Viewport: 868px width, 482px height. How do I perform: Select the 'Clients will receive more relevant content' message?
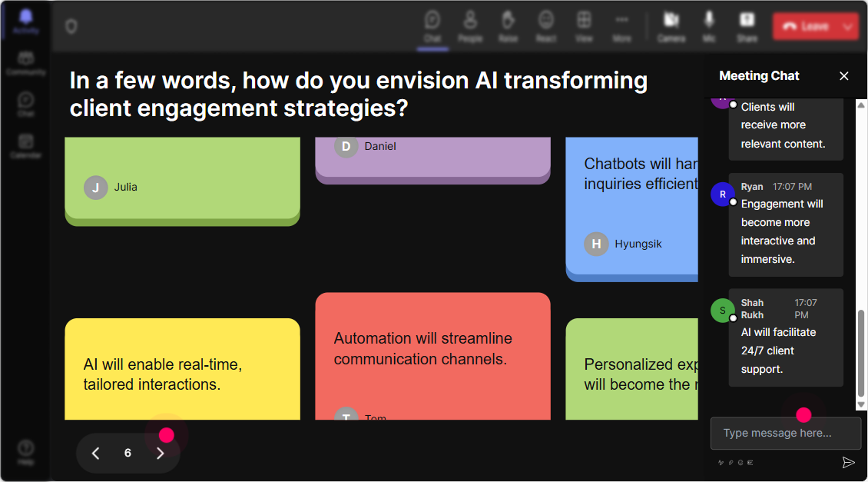[786, 130]
